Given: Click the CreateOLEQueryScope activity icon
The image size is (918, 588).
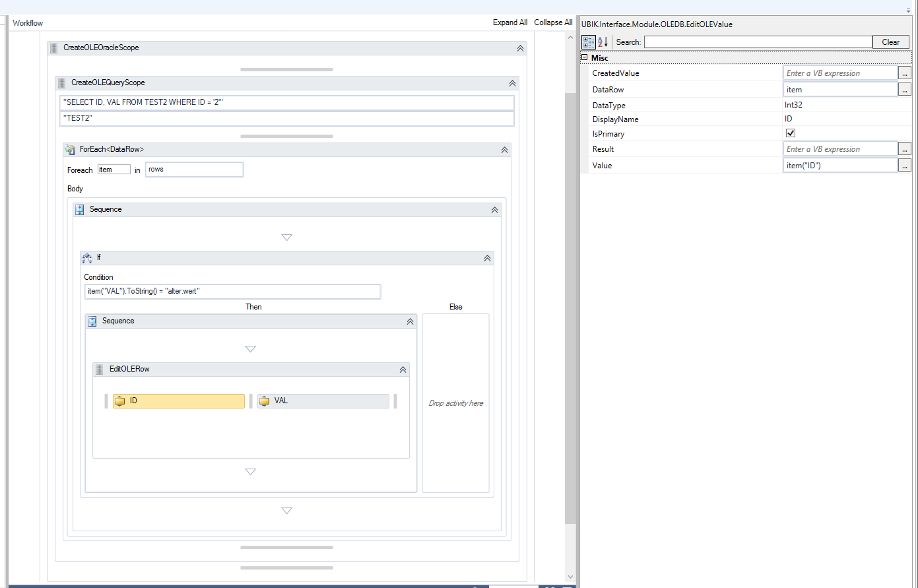Looking at the screenshot, I should [x=62, y=83].
